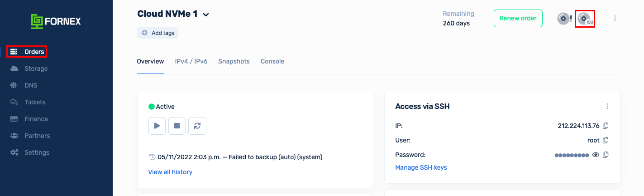Stop the server with the square button
Viewport: 644px width, 196px height.
[177, 126]
